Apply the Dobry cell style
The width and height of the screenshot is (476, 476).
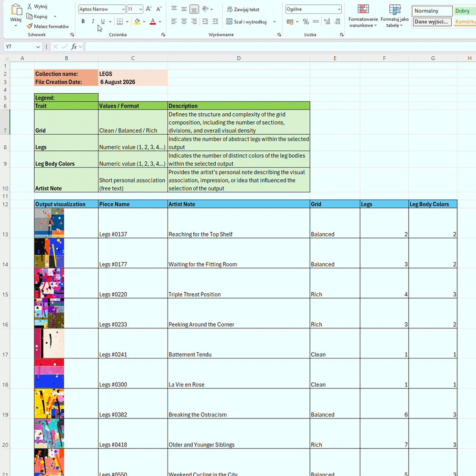coord(465,11)
